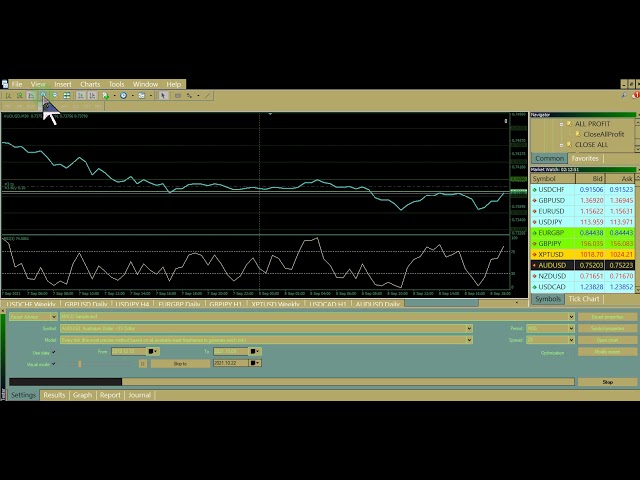The image size is (640, 480).
Task: Toggle the Visual mode checkbox
Action: click(54, 364)
